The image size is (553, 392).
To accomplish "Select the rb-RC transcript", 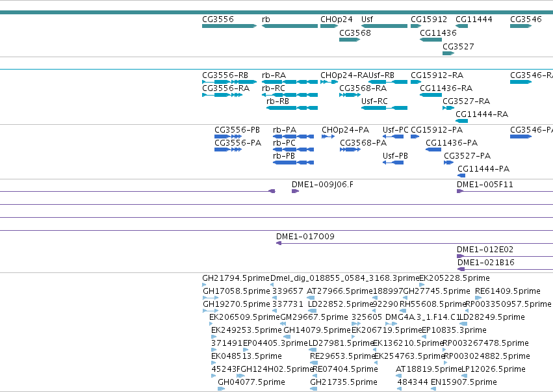I will 290,95.
